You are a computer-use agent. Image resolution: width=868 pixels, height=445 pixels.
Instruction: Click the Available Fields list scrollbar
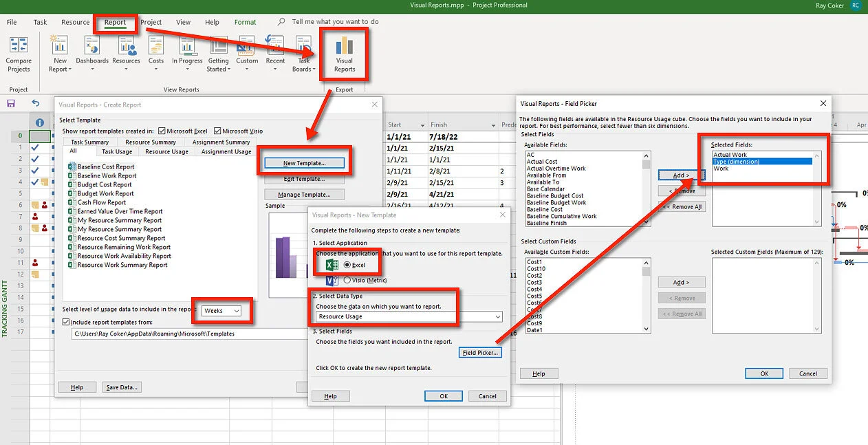click(x=647, y=188)
